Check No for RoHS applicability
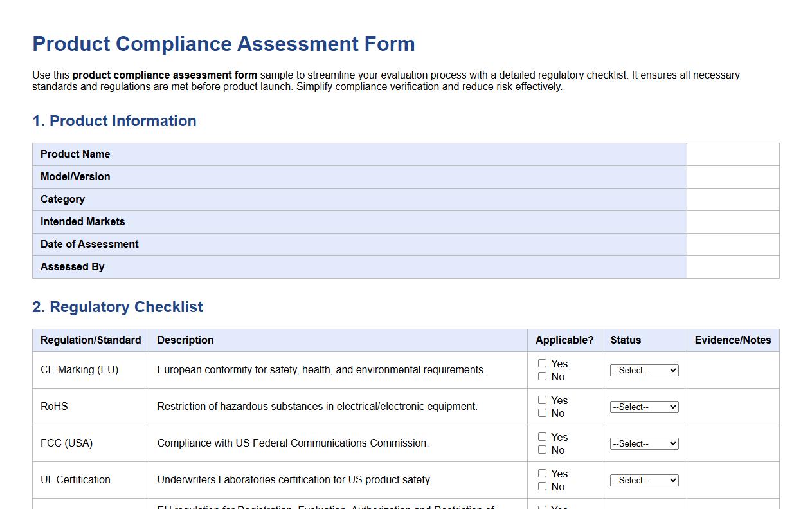The width and height of the screenshot is (812, 509). click(x=543, y=412)
